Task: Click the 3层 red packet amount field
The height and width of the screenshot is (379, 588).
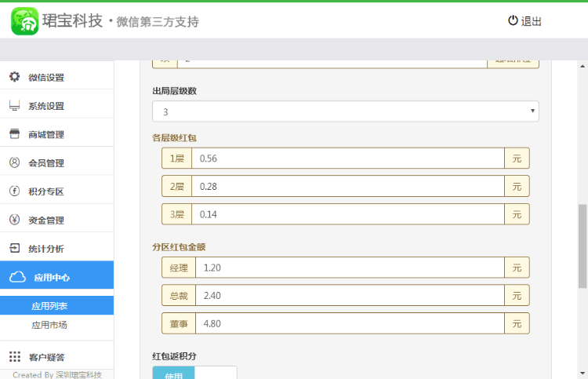Action: [x=347, y=214]
